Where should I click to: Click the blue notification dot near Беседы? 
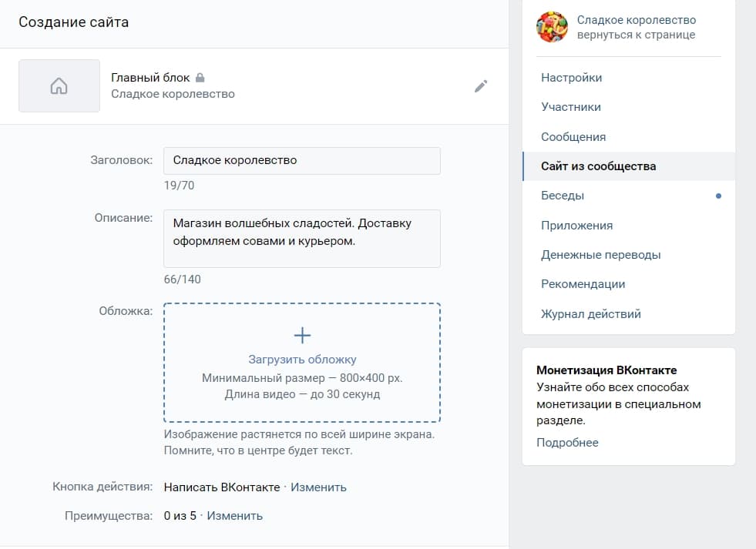pos(718,195)
